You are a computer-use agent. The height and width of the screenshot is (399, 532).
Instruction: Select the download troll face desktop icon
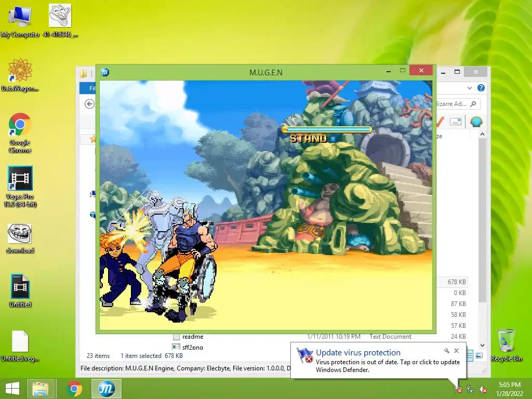pos(20,239)
